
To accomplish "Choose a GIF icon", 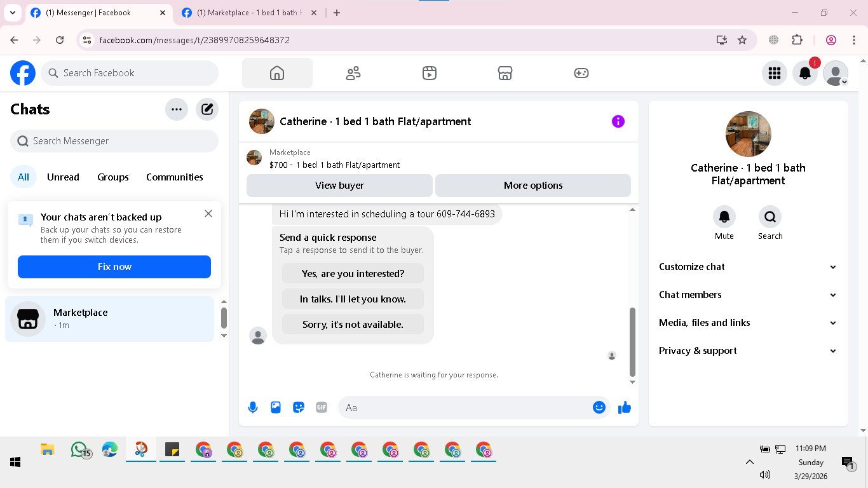I will [x=322, y=407].
